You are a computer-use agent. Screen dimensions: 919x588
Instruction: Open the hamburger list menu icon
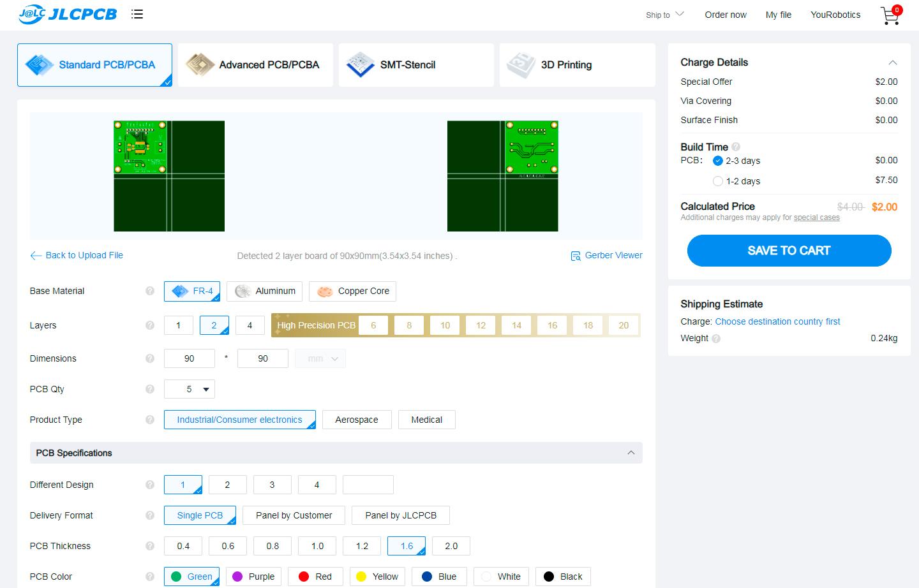[x=137, y=14]
